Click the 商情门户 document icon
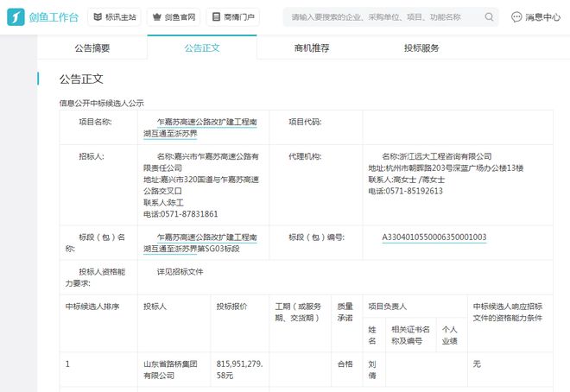Viewport: 570px width, 392px height. click(216, 16)
